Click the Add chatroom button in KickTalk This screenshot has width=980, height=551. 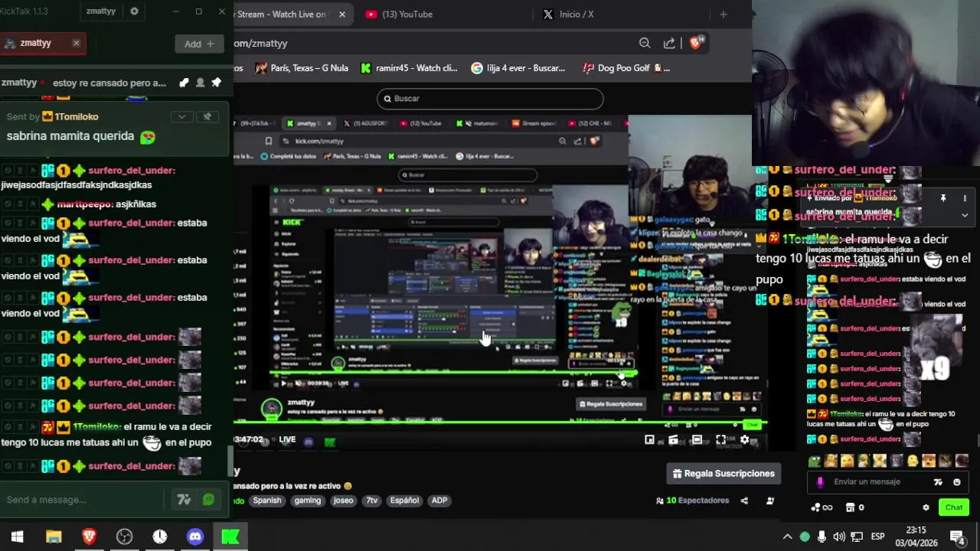click(x=199, y=44)
